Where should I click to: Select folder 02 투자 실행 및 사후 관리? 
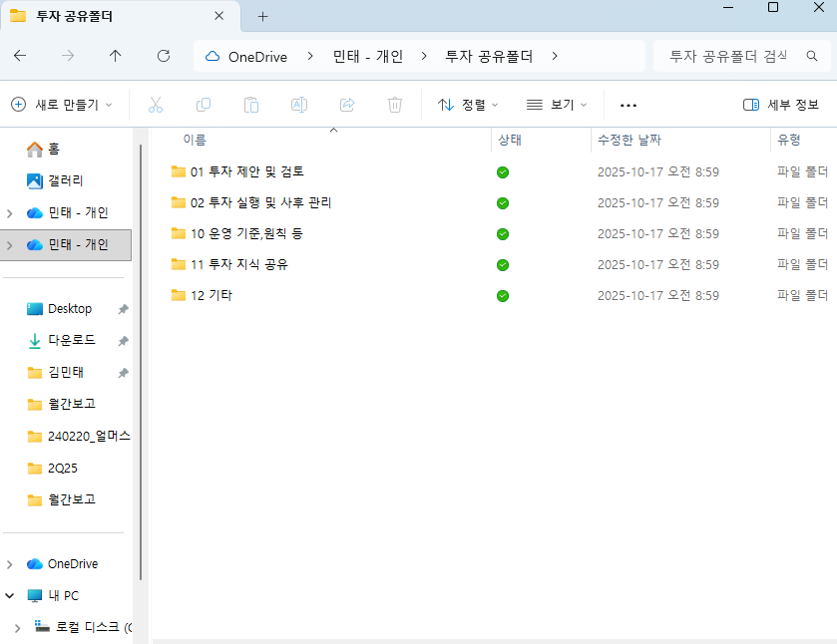tap(261, 202)
